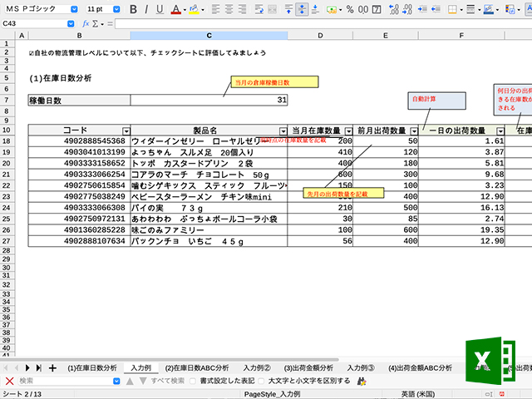Open autofilter on 当月在庫数量 column
532x399 pixels.
click(348, 131)
